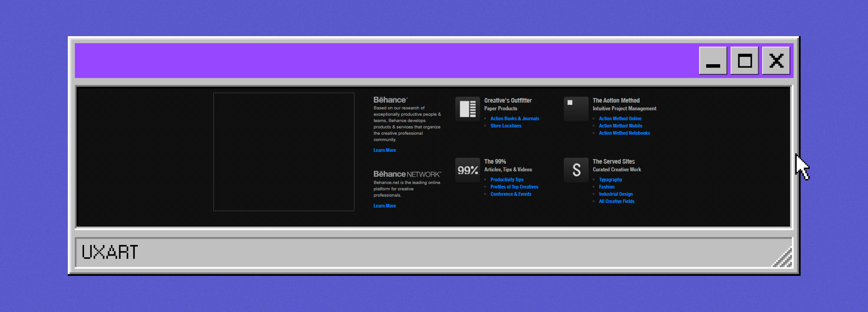Image resolution: width=868 pixels, height=312 pixels.
Task: Click the empty dark outlined preview box
Action: click(284, 152)
